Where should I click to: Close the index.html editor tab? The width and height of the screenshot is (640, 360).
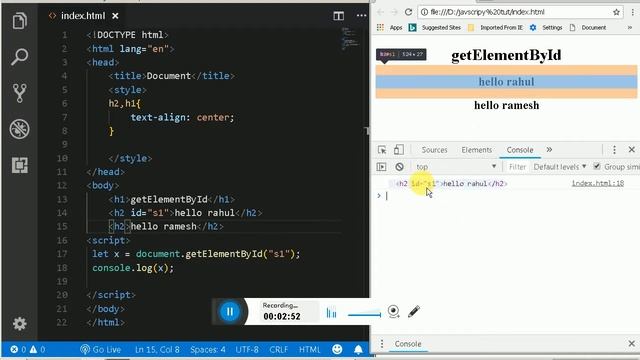pyautogui.click(x=116, y=16)
